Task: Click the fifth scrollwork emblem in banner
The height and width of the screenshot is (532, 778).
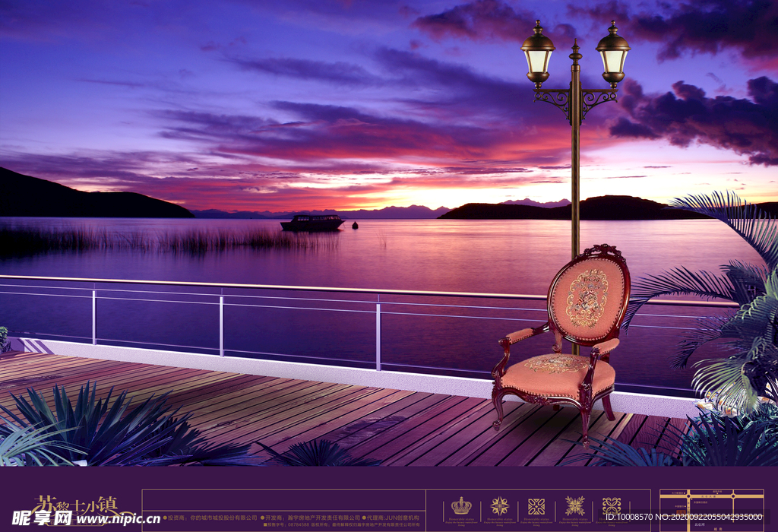Action: [x=612, y=506]
